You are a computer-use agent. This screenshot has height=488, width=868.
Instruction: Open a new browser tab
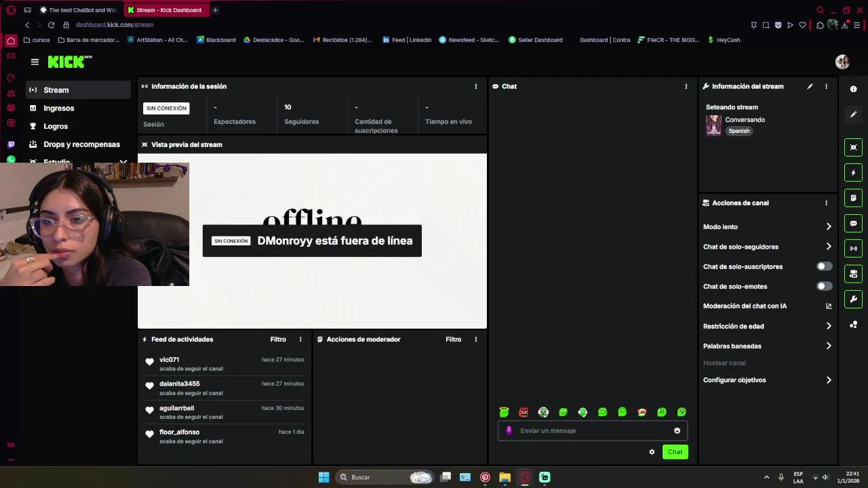215,10
